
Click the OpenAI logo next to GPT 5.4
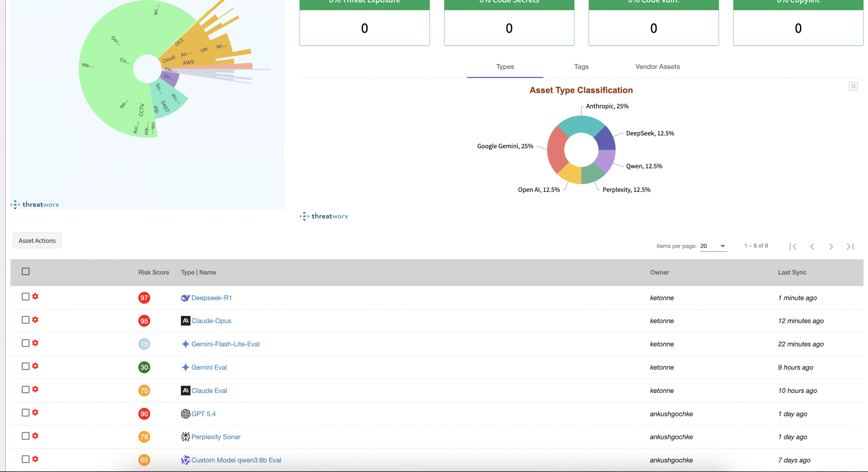click(185, 414)
